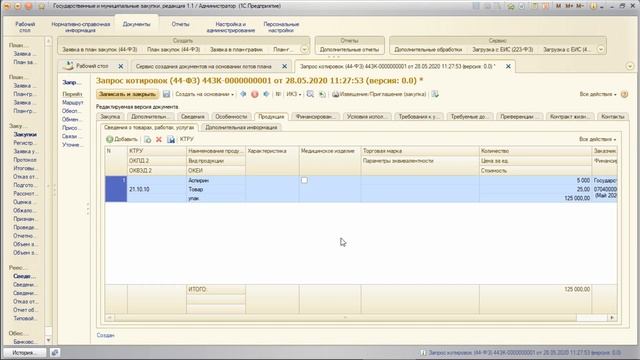Open Персональные настройки section
The image size is (640, 360).
[x=281, y=27]
